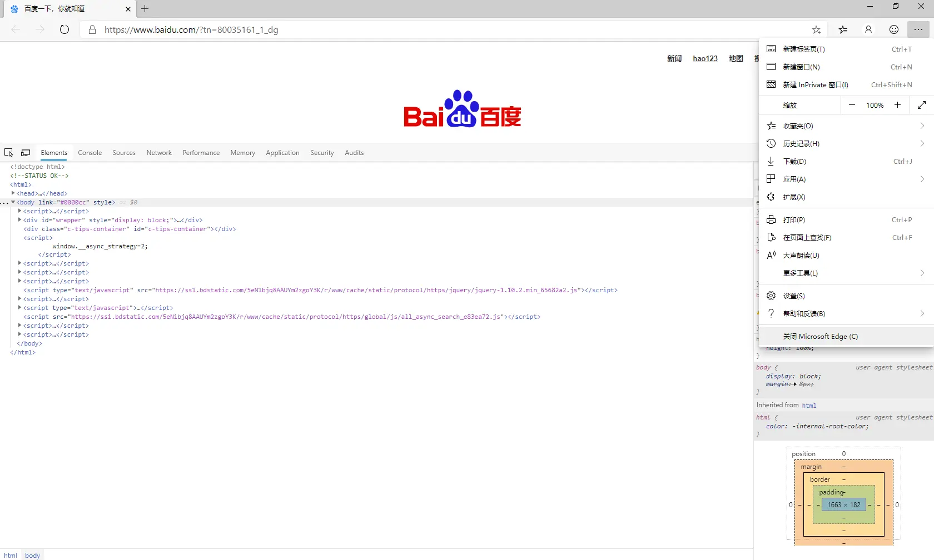This screenshot has height=560, width=934.
Task: Click the site lock icon in address bar
Action: pyautogui.click(x=92, y=29)
